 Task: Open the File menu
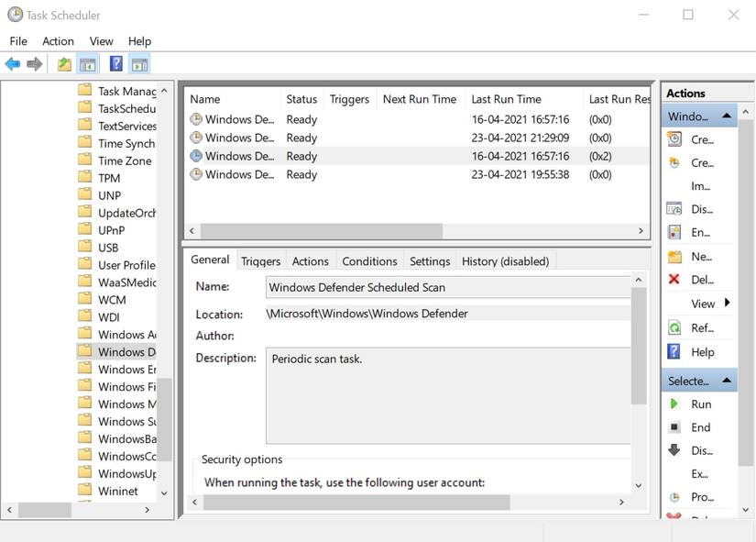click(x=18, y=41)
